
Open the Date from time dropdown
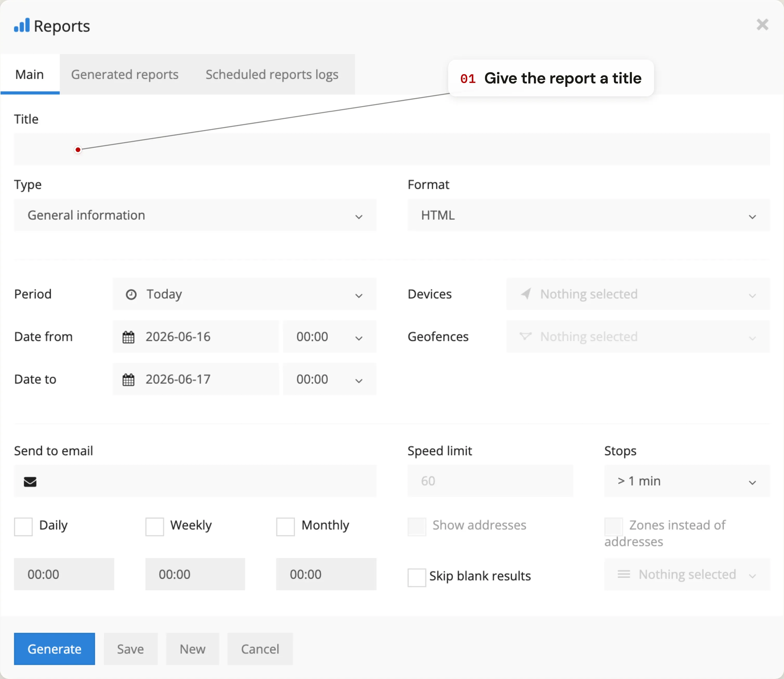tap(329, 336)
